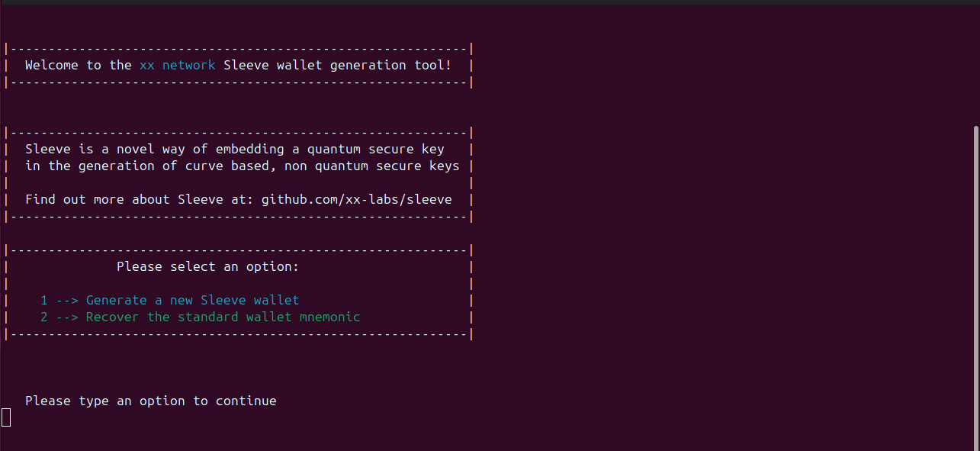Click the "Please select an option:" heading
This screenshot has width=980, height=451.
click(207, 267)
